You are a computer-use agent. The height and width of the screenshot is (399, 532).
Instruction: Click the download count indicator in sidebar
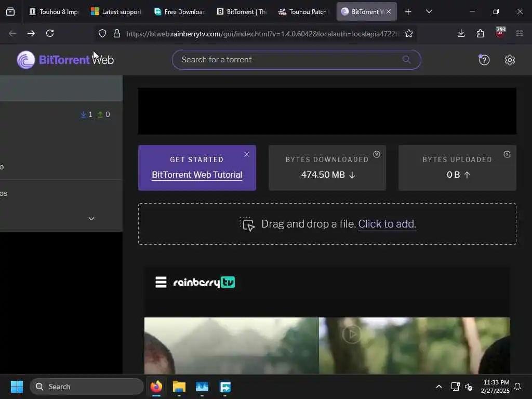pos(87,114)
